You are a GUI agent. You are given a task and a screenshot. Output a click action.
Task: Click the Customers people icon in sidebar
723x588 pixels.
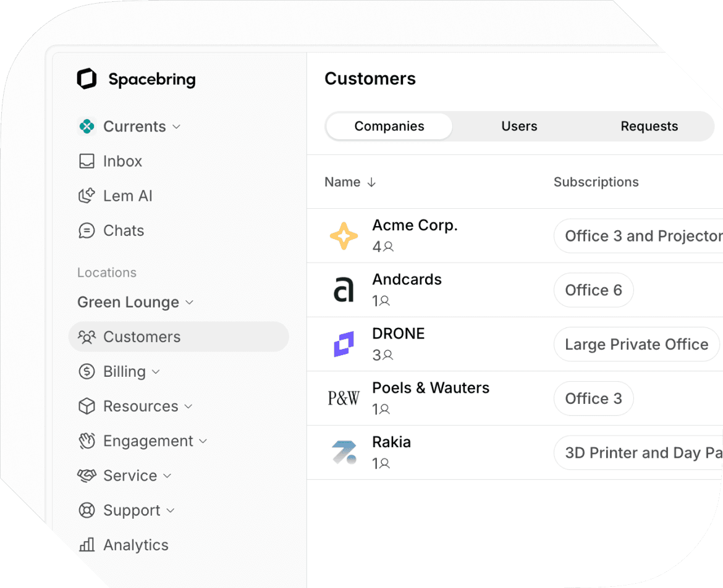87,337
